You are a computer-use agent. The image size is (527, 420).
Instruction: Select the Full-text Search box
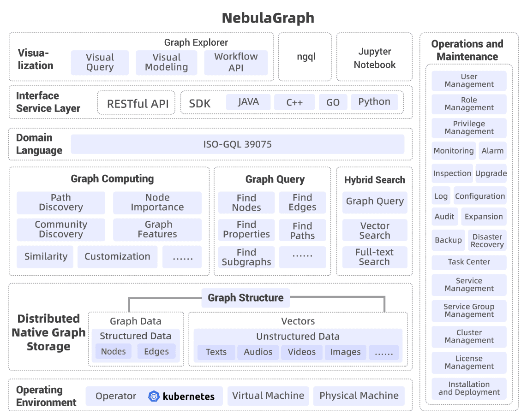[x=375, y=257]
